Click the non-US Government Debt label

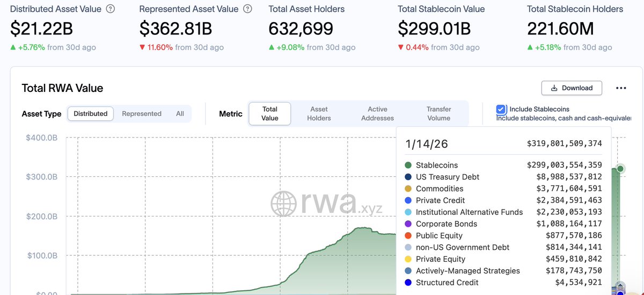click(x=463, y=247)
